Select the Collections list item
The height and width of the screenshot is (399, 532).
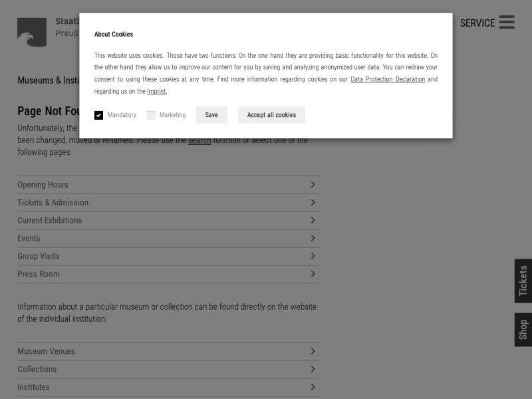pyautogui.click(x=168, y=369)
